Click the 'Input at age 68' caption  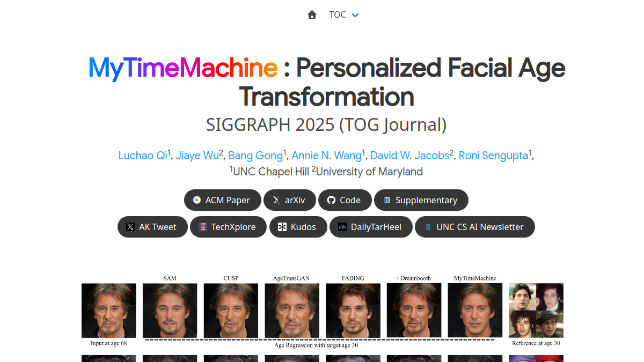[x=109, y=343]
